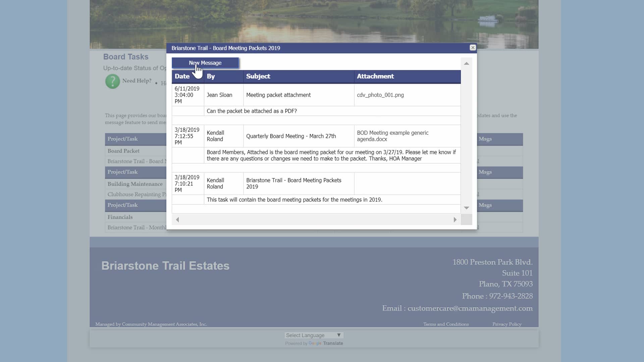
Task: Open the Select Language dropdown
Action: [313, 335]
